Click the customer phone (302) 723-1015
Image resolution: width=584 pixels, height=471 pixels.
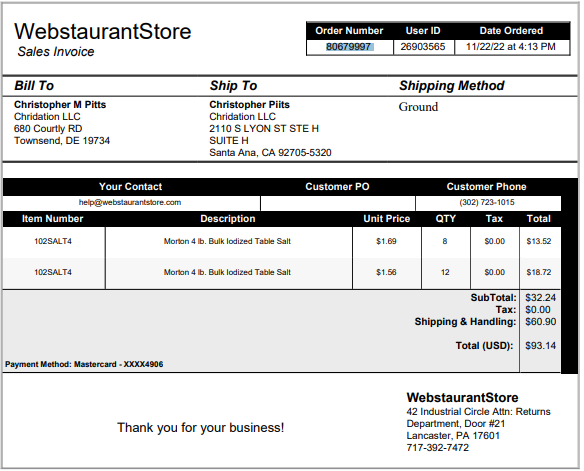[489, 203]
